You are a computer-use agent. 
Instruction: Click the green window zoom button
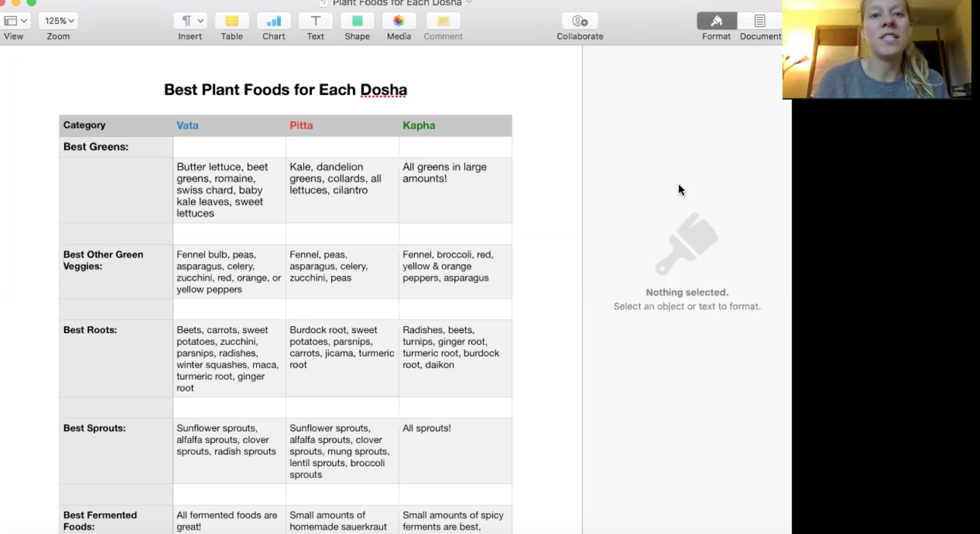point(31,2)
